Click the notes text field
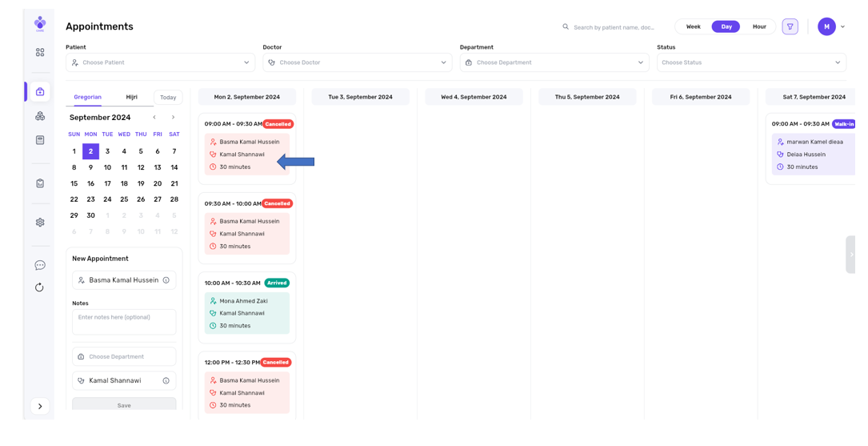The height and width of the screenshot is (446, 868). click(124, 322)
